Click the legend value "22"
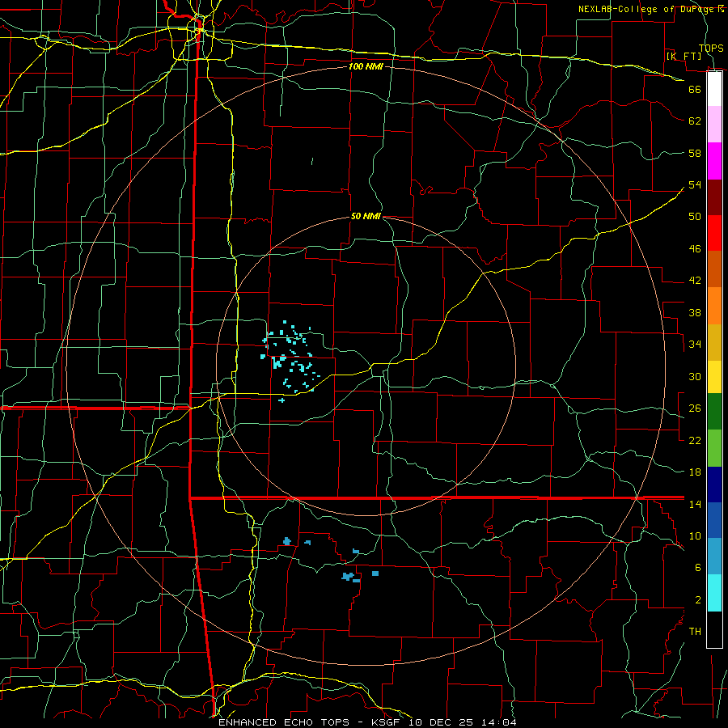 pos(695,440)
